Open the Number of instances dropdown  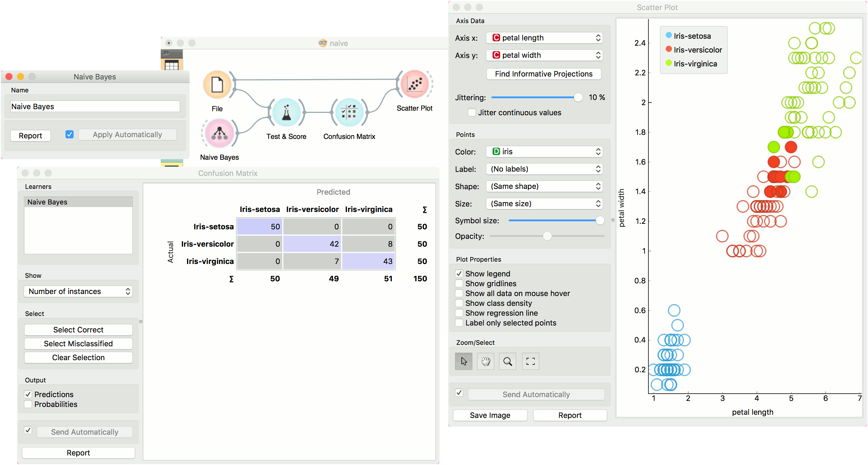[x=78, y=291]
